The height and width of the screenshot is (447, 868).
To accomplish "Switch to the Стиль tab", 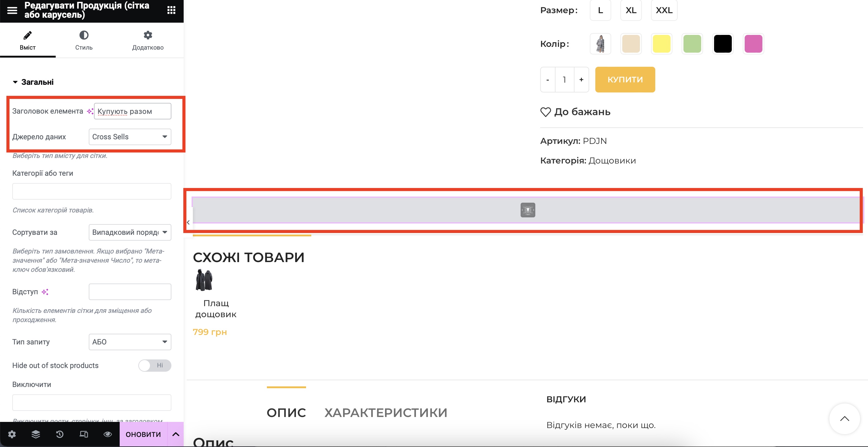I will coord(84,40).
